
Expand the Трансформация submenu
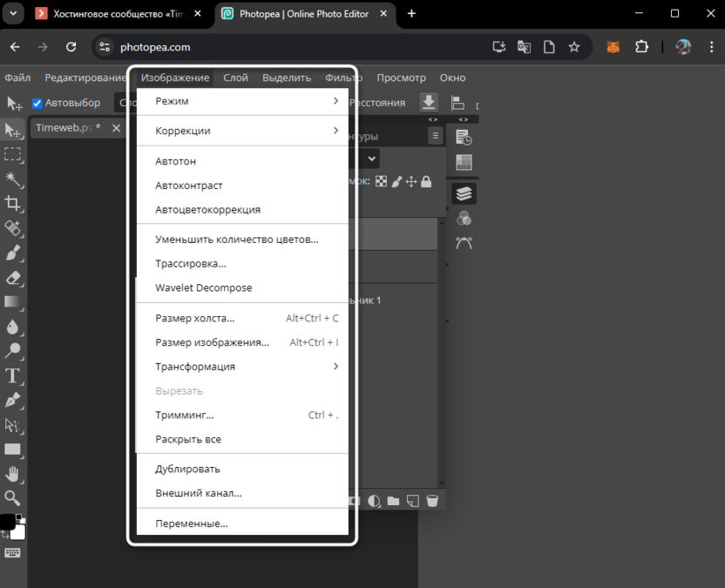pos(244,367)
